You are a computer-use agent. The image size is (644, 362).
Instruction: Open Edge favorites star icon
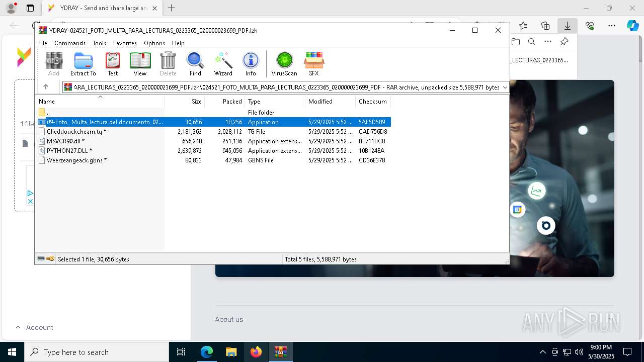[523, 26]
